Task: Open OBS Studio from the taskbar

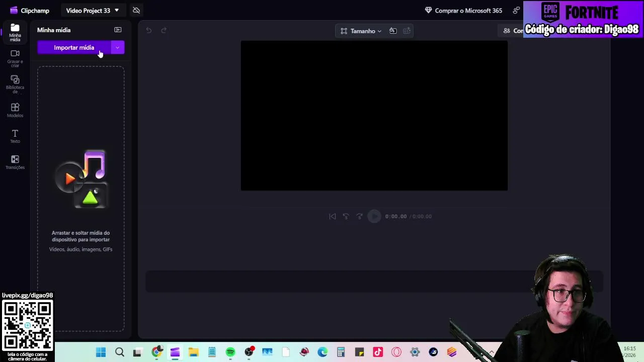Action: pyautogui.click(x=249, y=352)
